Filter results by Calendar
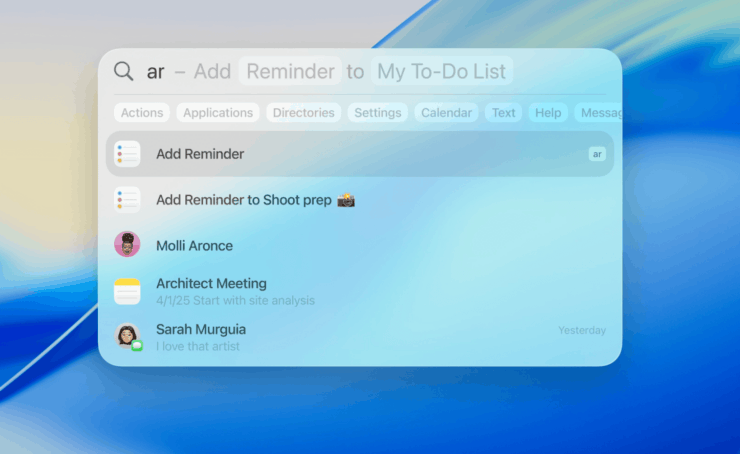This screenshot has width=740, height=454. [x=446, y=113]
